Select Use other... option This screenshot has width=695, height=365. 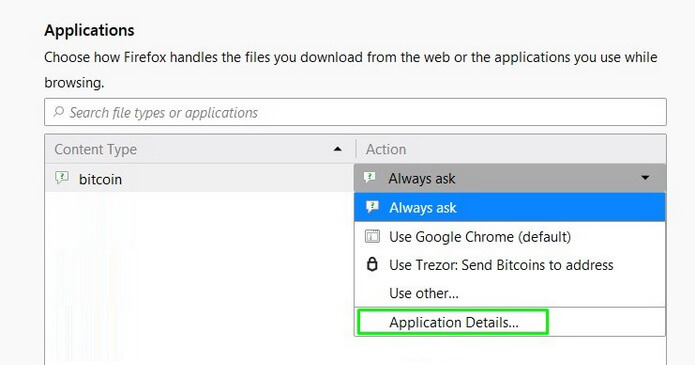[x=510, y=293]
